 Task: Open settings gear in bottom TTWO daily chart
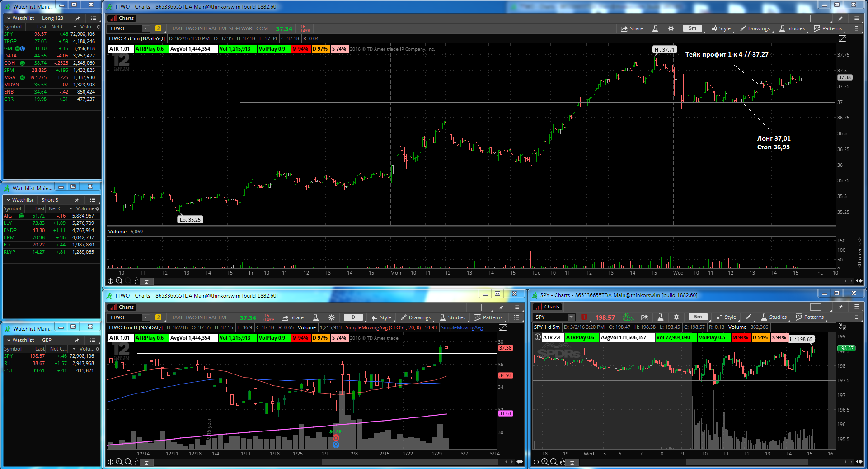[x=332, y=317]
